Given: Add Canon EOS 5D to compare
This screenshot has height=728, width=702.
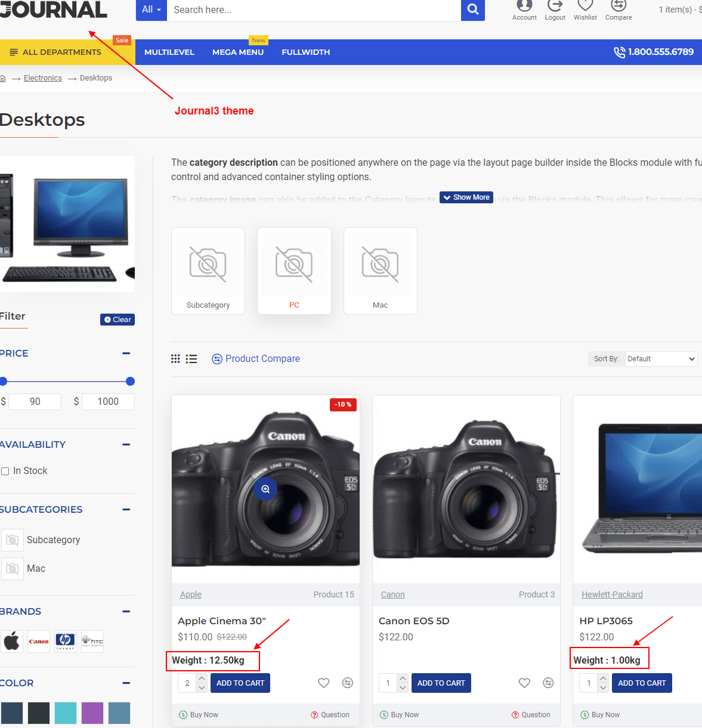Looking at the screenshot, I should tap(548, 683).
